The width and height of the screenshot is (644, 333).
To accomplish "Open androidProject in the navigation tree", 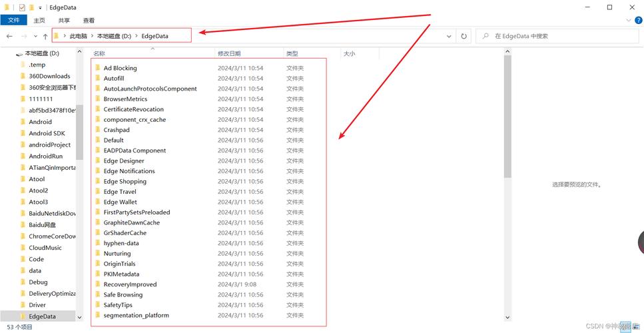I will coord(49,145).
